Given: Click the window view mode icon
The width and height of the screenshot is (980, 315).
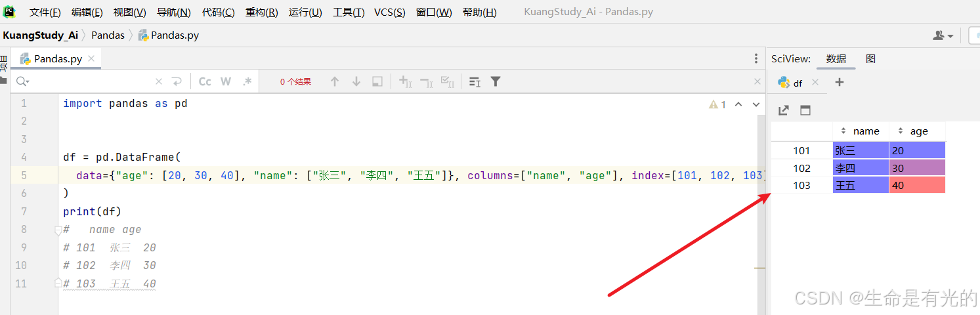Looking at the screenshot, I should (x=805, y=110).
